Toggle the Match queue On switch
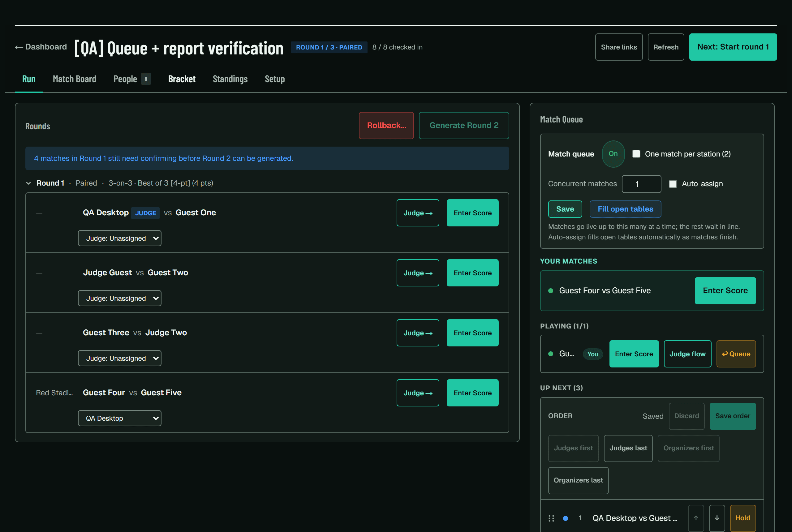This screenshot has width=792, height=532. click(613, 154)
